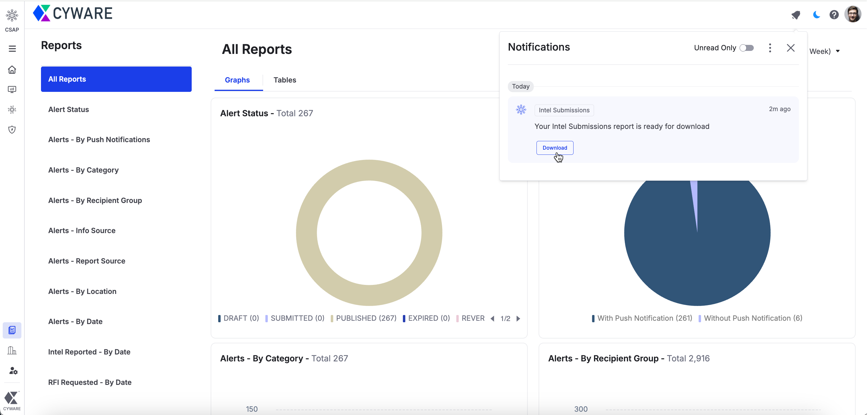Open Alerts - By Location report

[x=82, y=292]
